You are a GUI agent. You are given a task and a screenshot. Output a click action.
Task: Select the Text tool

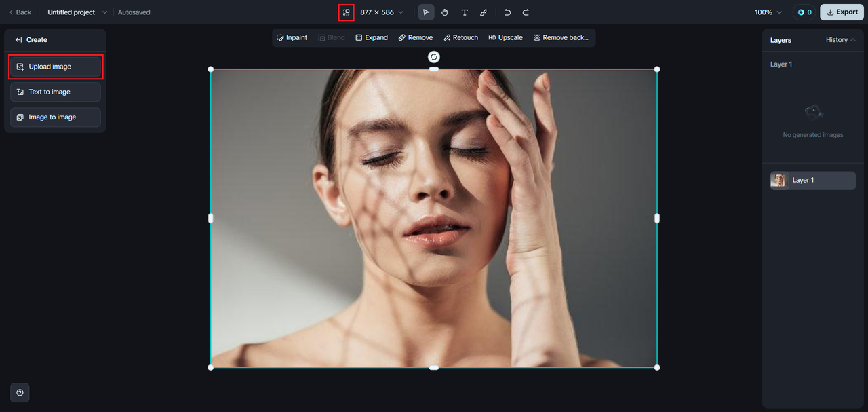465,12
